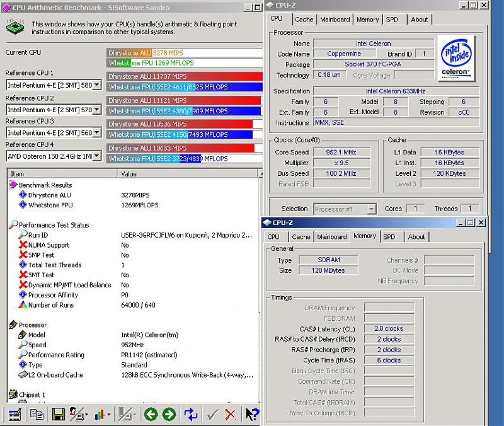
Task: Save results with the floppy disk icon
Action: click(x=58, y=414)
